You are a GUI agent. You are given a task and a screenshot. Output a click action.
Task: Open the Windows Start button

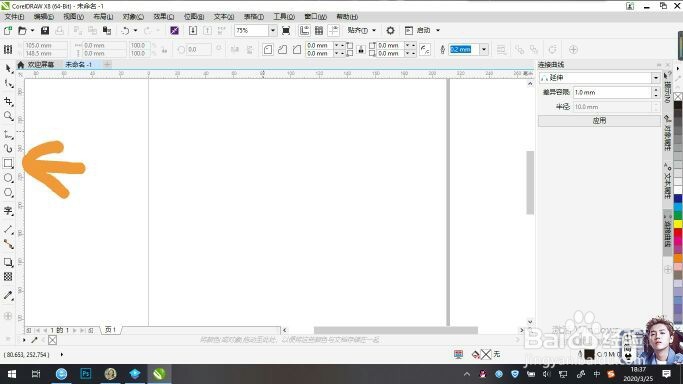click(x=12, y=374)
